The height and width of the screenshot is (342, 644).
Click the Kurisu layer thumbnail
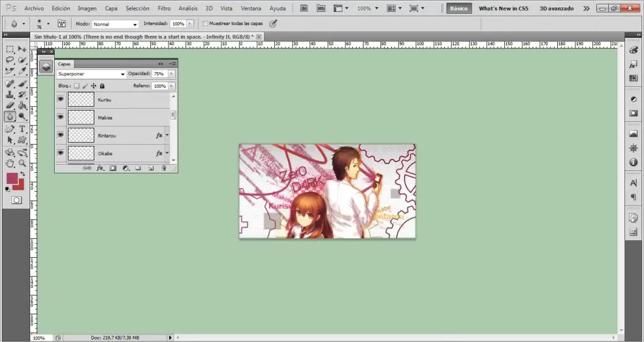[81, 99]
